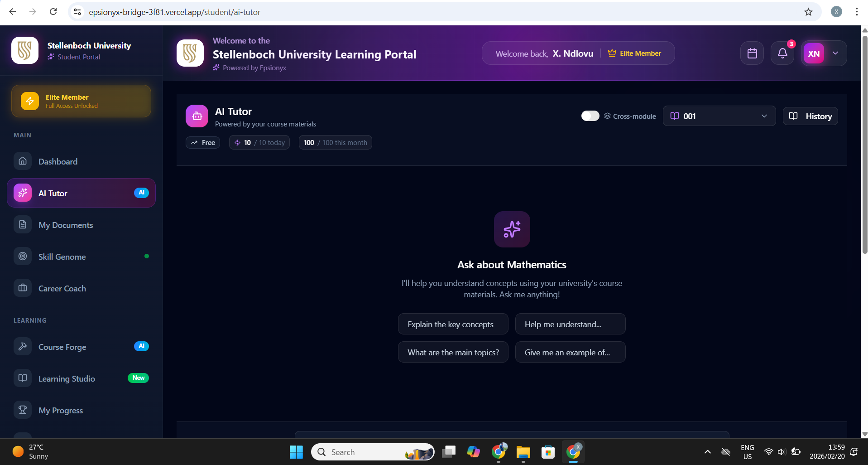Reload the page
The width and height of the screenshot is (868, 465).
(x=53, y=12)
